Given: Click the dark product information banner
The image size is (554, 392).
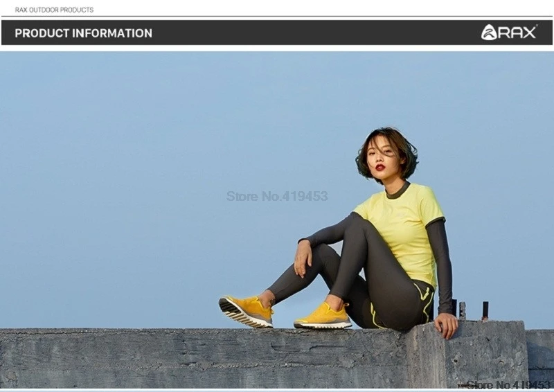Looking at the screenshot, I should [x=277, y=33].
